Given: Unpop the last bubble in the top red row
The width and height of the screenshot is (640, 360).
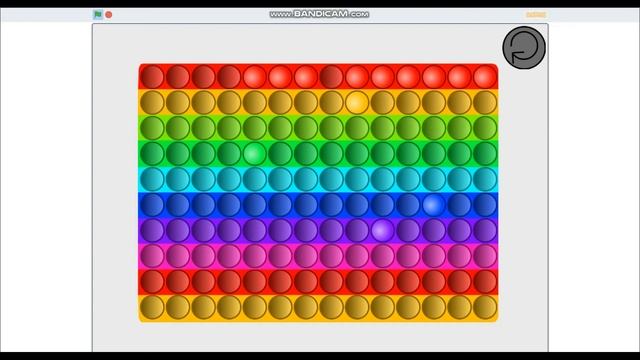Looking at the screenshot, I should coord(485,77).
